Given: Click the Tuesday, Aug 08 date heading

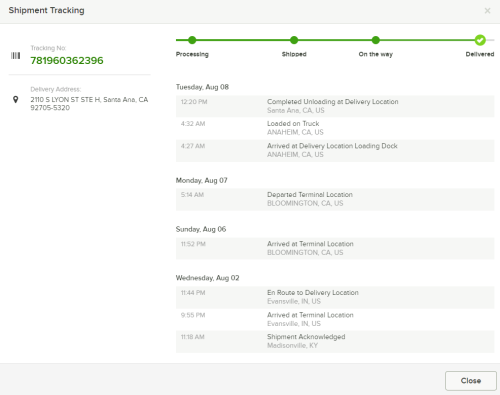Looking at the screenshot, I should [x=202, y=87].
